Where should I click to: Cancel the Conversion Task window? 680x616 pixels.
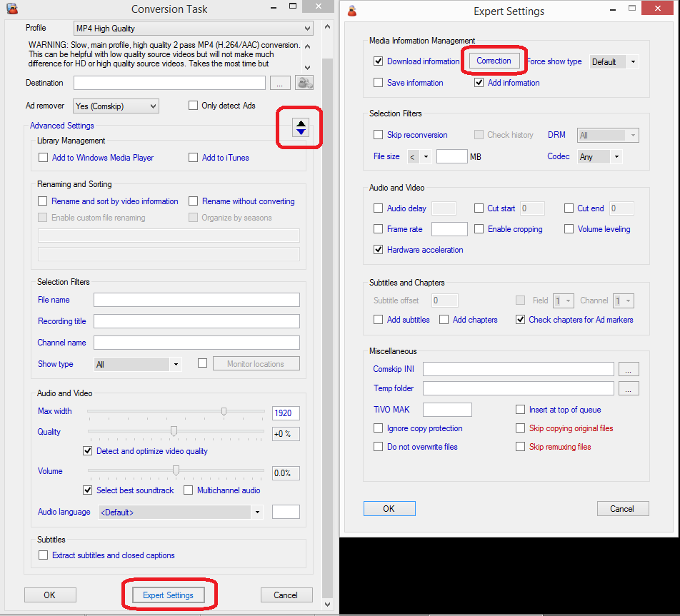point(286,595)
